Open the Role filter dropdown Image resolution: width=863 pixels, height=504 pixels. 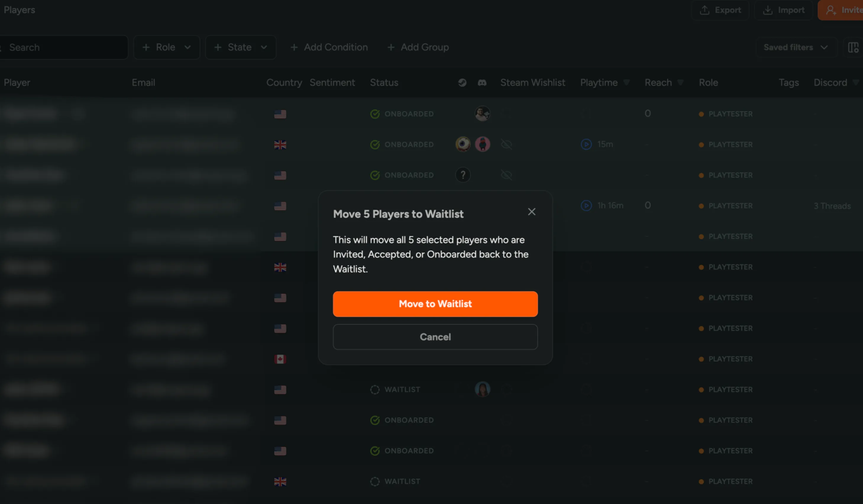pos(167,47)
